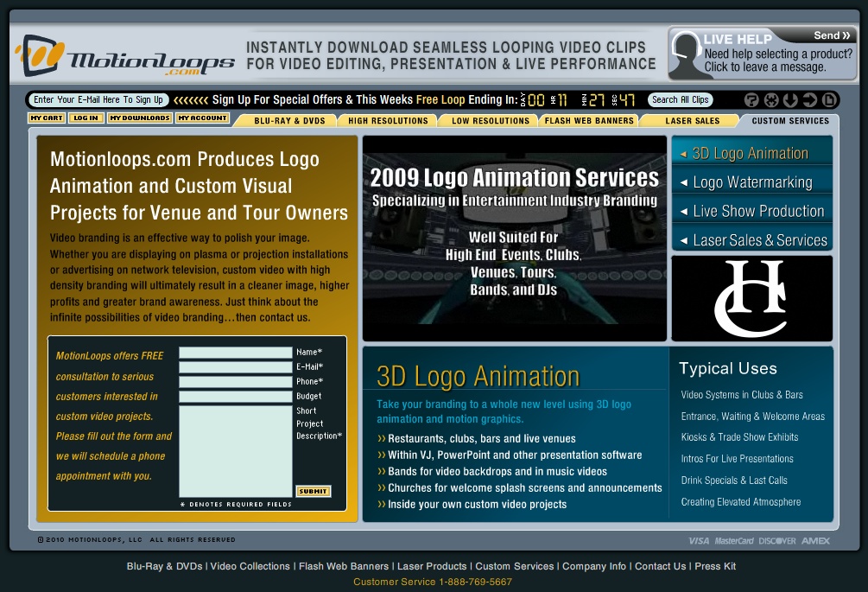Click the Free Loop text in sign-up bar
Image resolution: width=868 pixels, height=592 pixels.
[440, 99]
